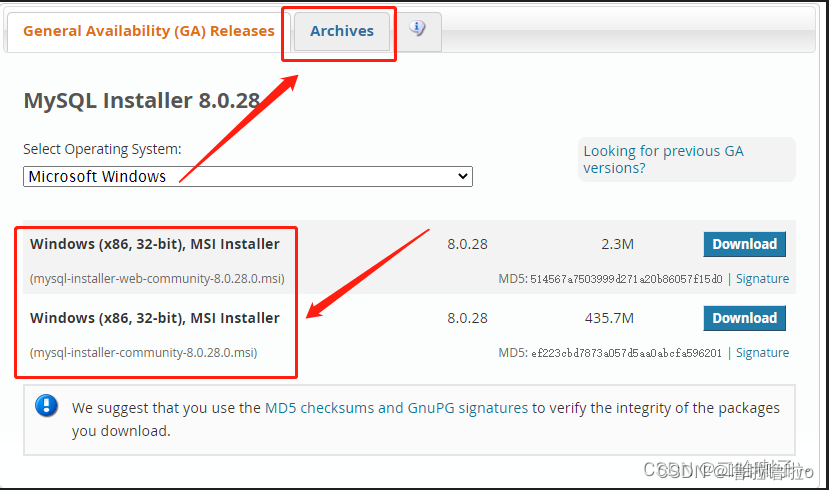
Task: Click the 2.3M file size value
Action: click(x=618, y=244)
